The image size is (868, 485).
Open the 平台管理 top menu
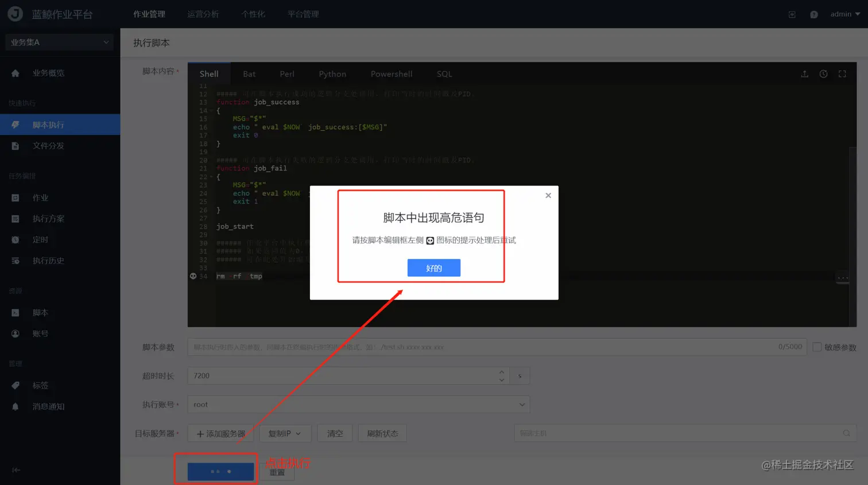pyautogui.click(x=303, y=14)
